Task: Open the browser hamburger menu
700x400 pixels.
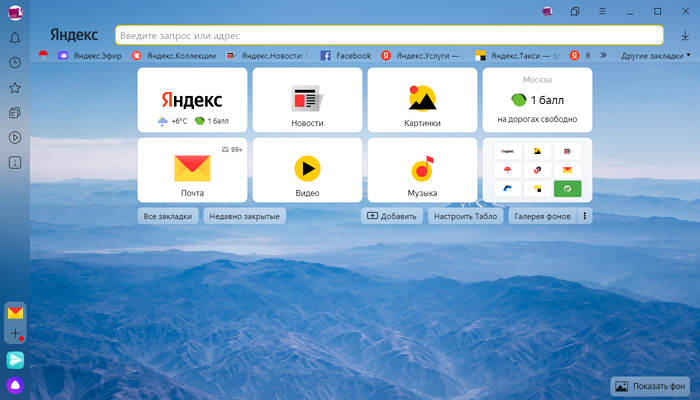Action: click(x=602, y=12)
